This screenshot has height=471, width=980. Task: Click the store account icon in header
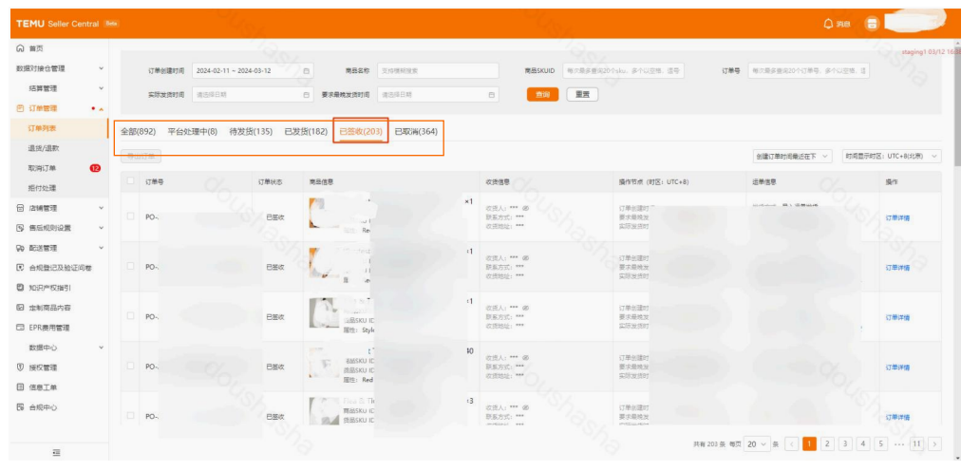pos(872,24)
